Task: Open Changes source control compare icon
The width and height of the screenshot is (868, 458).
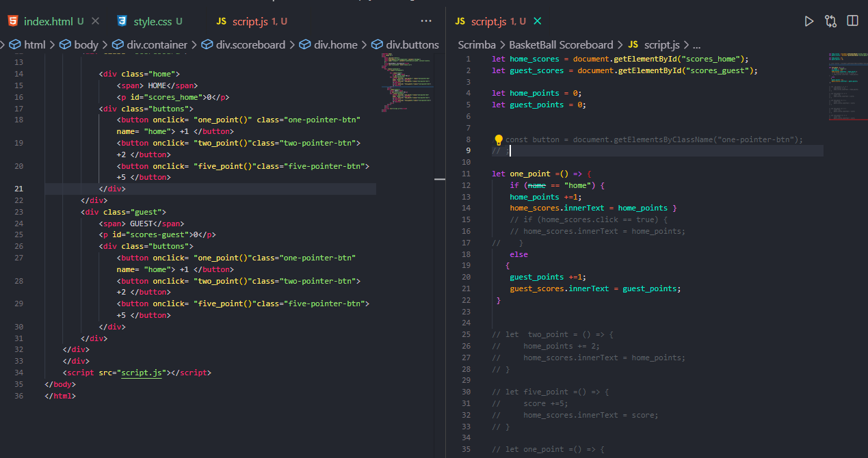Action: coord(831,21)
